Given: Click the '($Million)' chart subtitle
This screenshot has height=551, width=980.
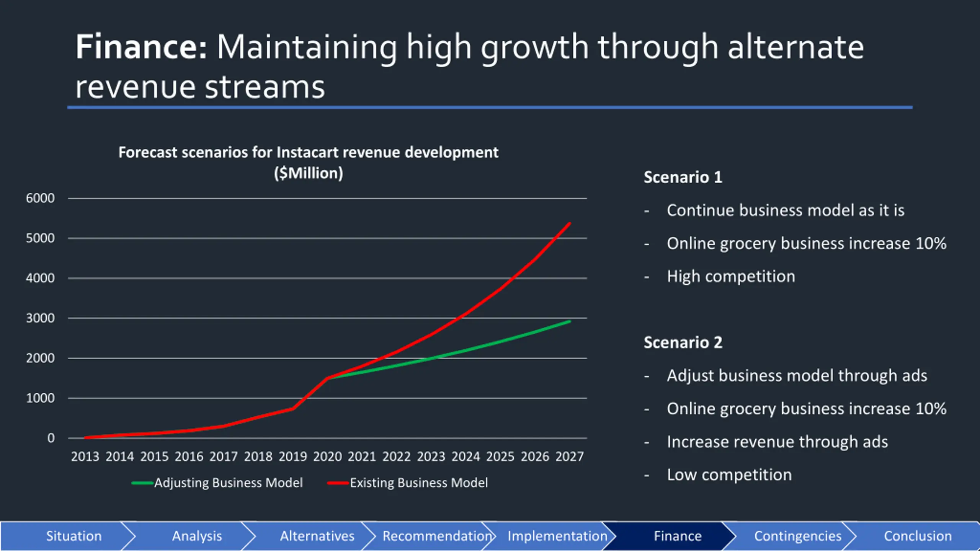Looking at the screenshot, I should tap(309, 173).
